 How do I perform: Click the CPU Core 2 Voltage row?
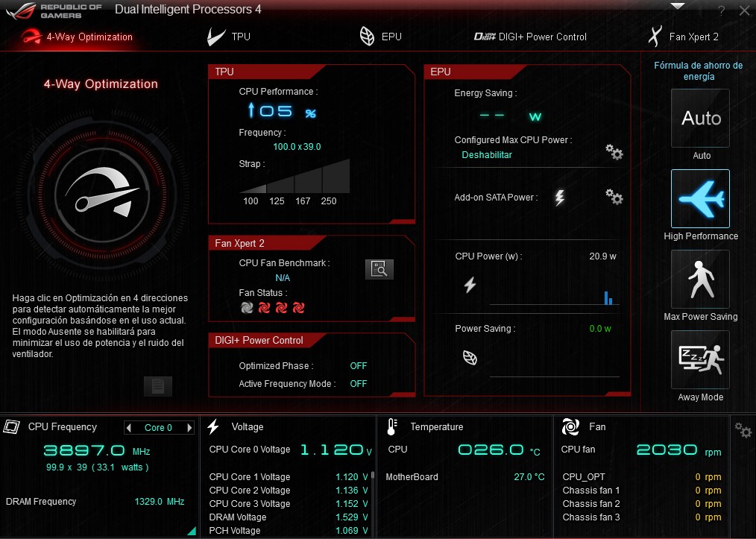coord(289,491)
